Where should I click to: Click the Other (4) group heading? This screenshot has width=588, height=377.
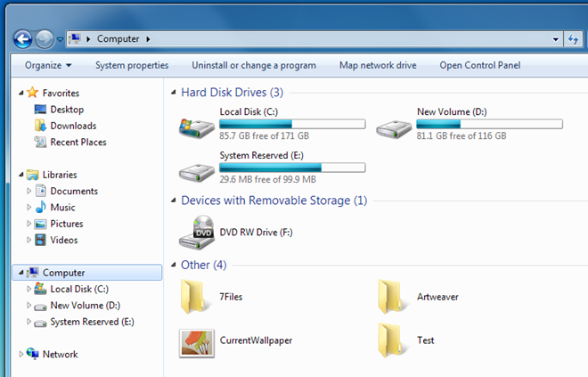pyautogui.click(x=204, y=265)
